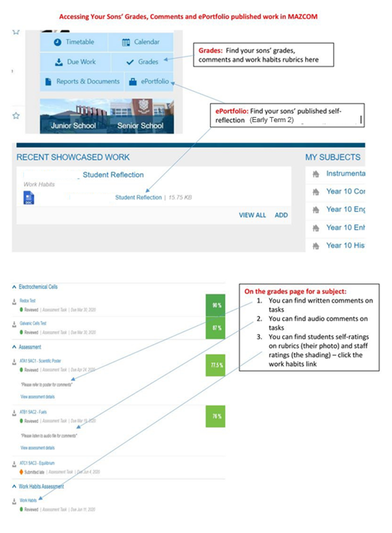Click VIEW ALL in Recent Showcased Work
Viewport: 392px width, 533px height.
pos(252,215)
